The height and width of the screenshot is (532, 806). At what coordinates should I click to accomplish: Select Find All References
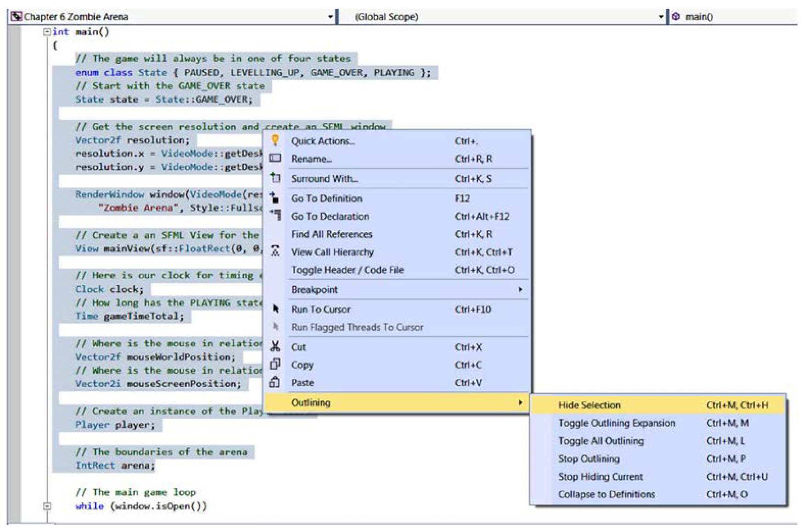coord(398,234)
